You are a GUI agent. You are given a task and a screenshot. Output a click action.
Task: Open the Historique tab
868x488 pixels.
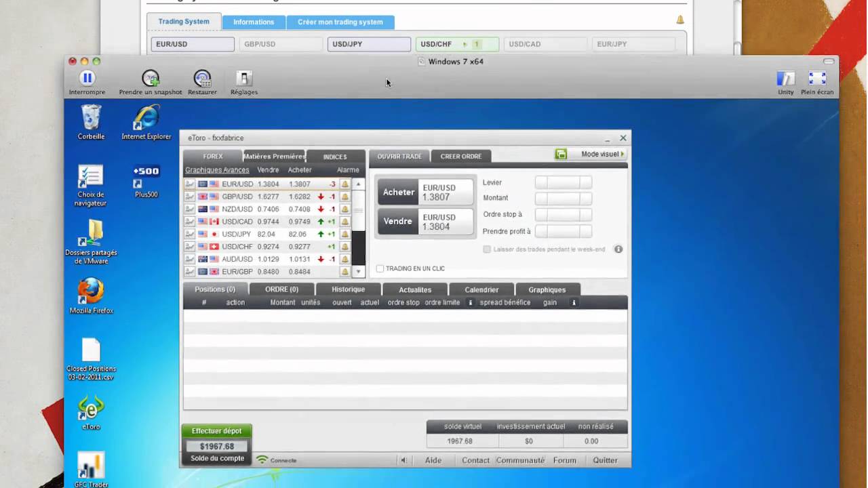click(x=348, y=289)
